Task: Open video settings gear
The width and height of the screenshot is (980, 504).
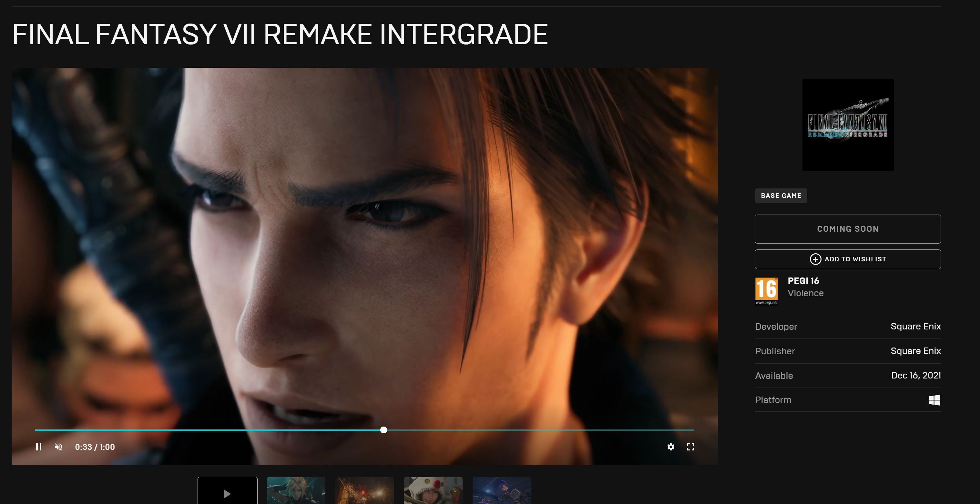Action: pyautogui.click(x=671, y=447)
